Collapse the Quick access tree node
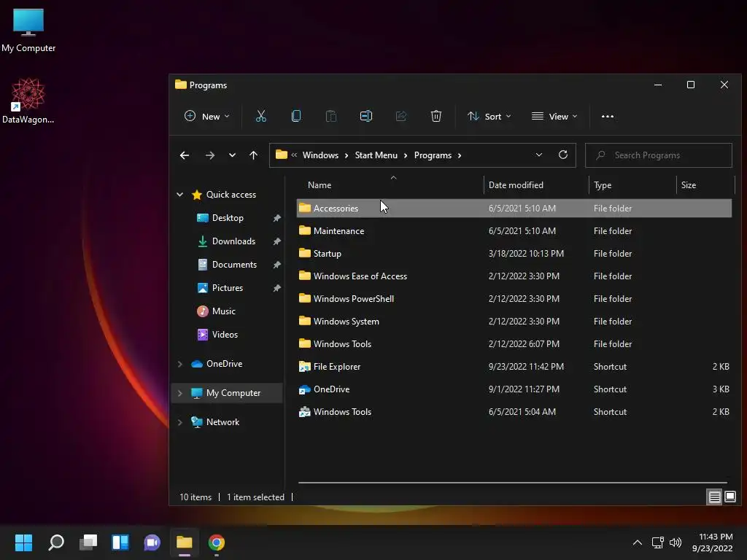 pyautogui.click(x=180, y=194)
